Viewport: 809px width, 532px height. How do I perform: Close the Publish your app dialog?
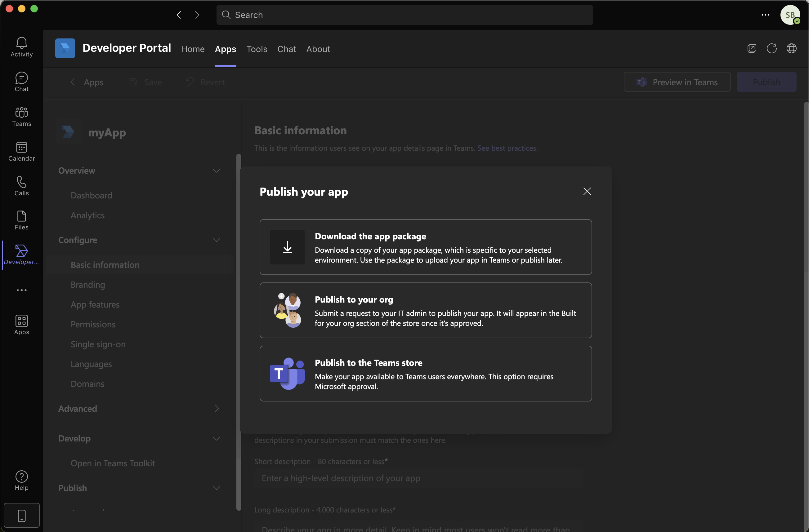pos(587,191)
